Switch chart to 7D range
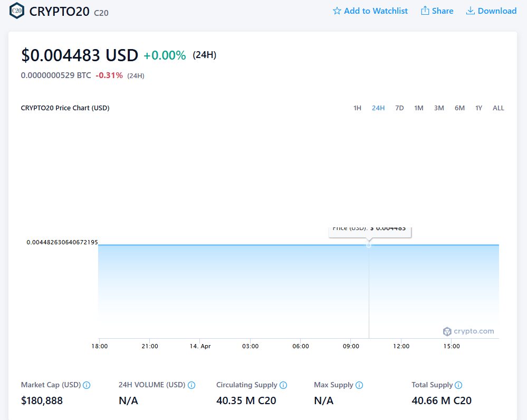Image resolution: width=527 pixels, height=420 pixels. coord(399,108)
